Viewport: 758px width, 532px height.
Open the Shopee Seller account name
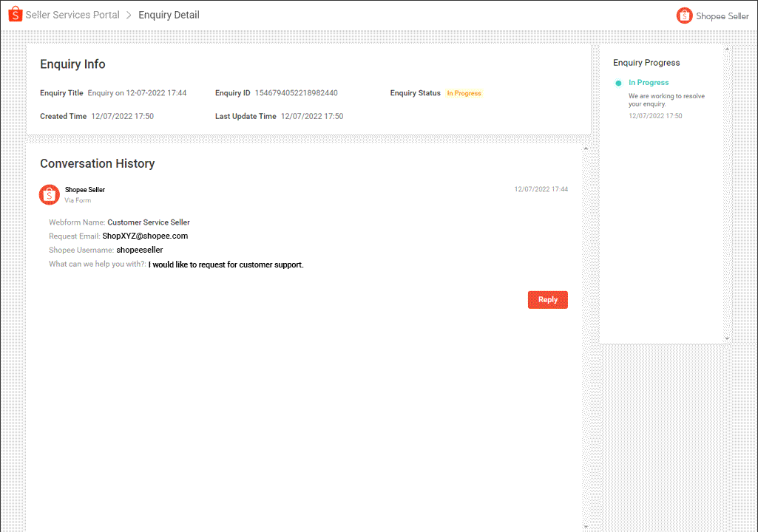pyautogui.click(x=723, y=16)
